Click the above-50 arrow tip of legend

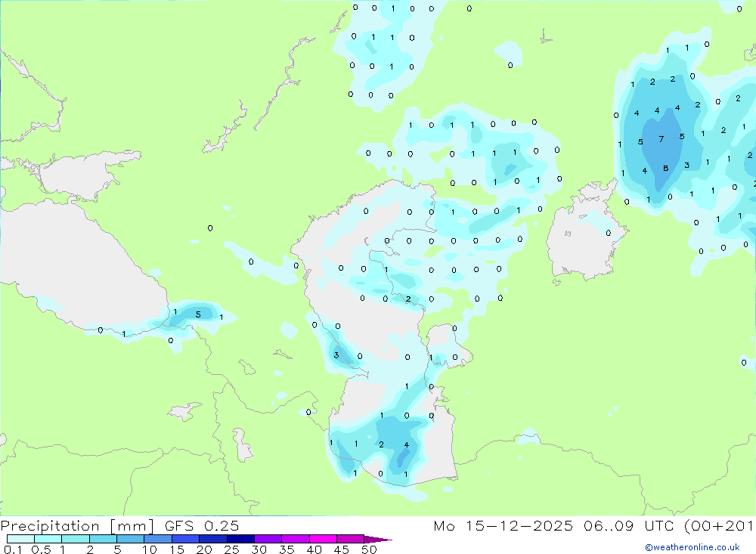coord(378,540)
